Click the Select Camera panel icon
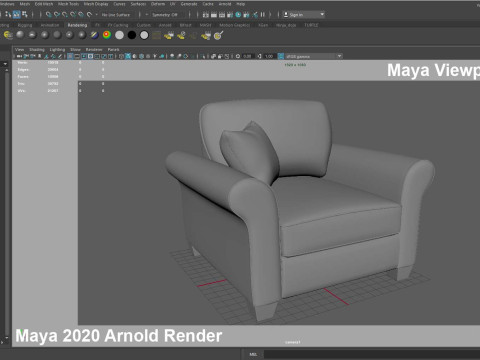Viewport: 480px width, 360px height. click(x=19, y=56)
